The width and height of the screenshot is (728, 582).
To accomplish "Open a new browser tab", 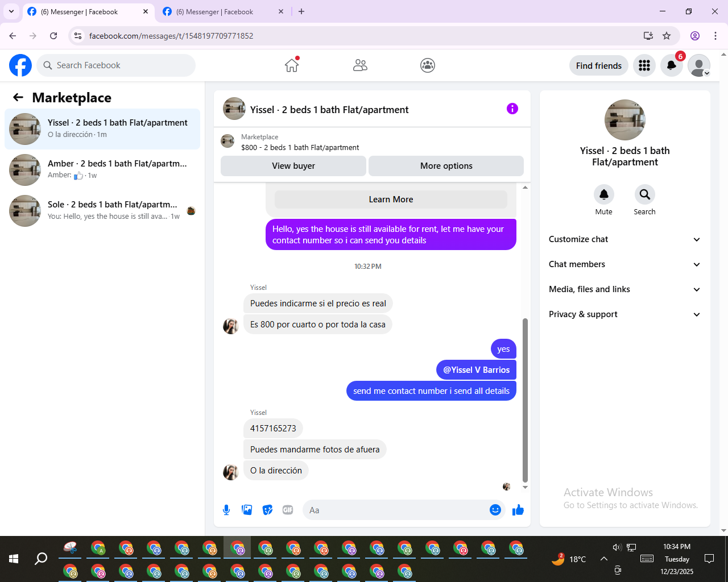I will coord(301,11).
